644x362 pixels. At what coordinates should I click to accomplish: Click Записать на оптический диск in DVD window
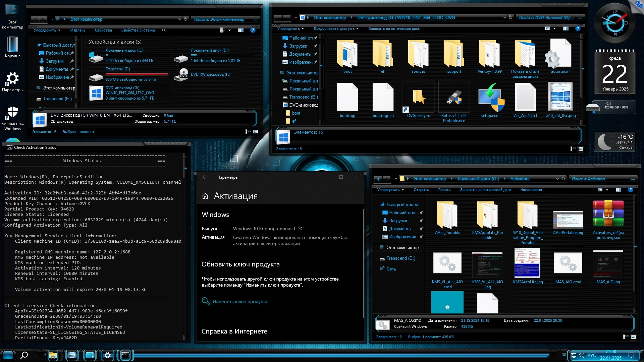(394, 28)
